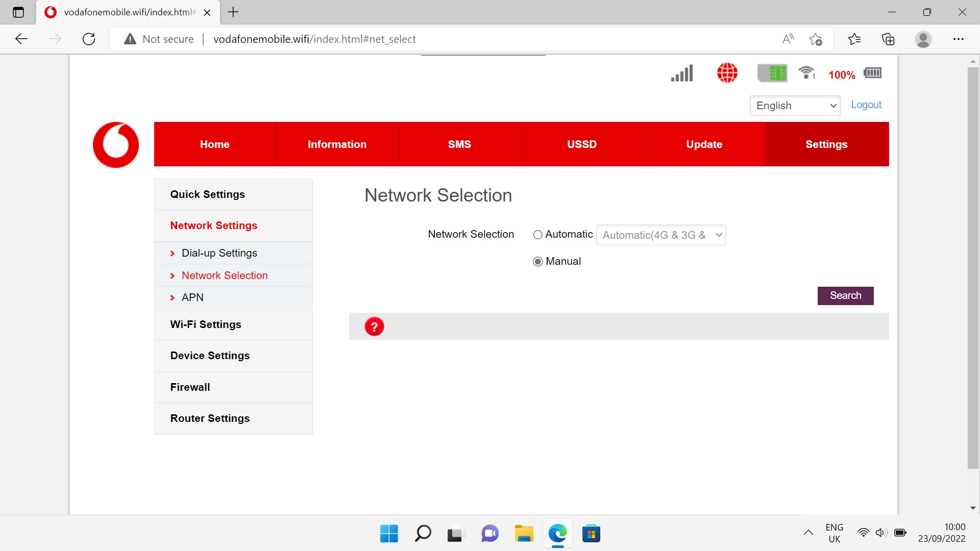This screenshot has height=551, width=980.
Task: Click the battery level icon
Action: pos(873,73)
